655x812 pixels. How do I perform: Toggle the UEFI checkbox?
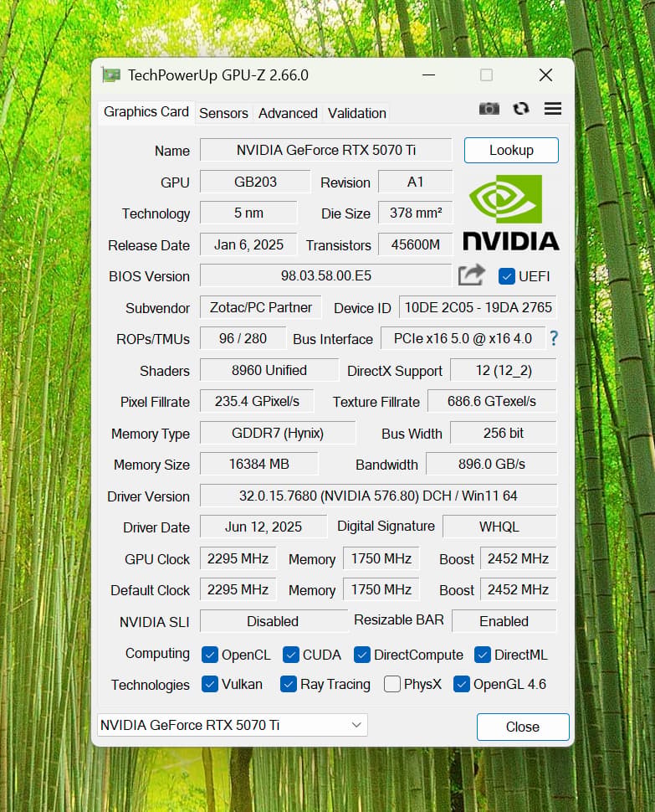pyautogui.click(x=506, y=276)
